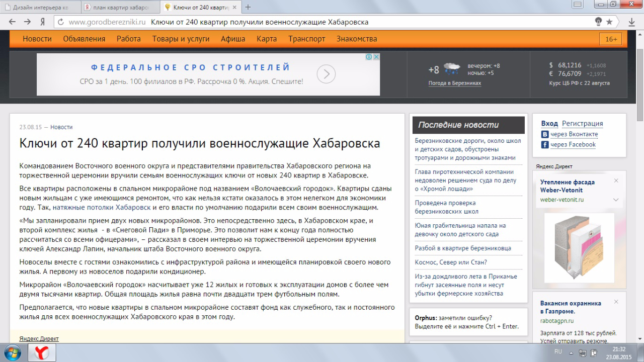Open the Афиша menu item

click(x=233, y=39)
